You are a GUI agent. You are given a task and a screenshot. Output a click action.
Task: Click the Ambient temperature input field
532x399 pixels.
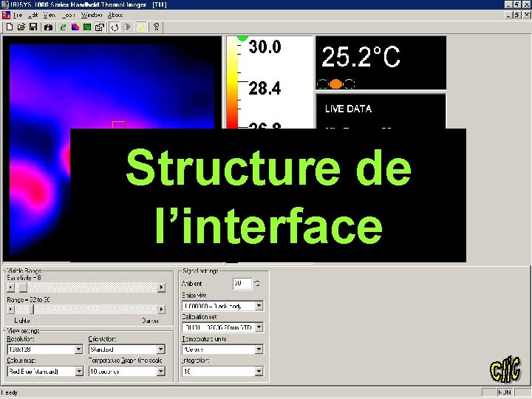pos(242,283)
